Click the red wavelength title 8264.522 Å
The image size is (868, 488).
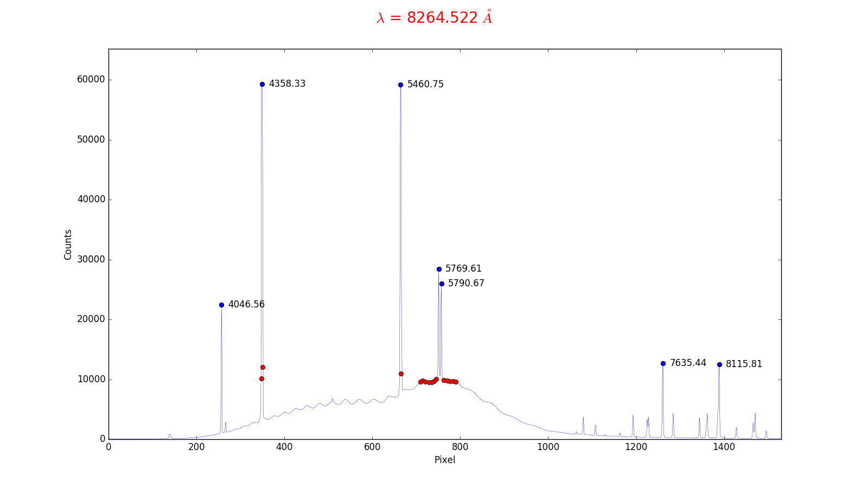coord(434,18)
